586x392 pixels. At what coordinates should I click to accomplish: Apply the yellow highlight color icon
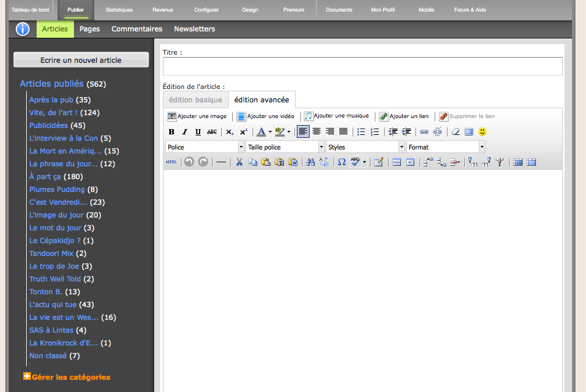click(x=279, y=131)
